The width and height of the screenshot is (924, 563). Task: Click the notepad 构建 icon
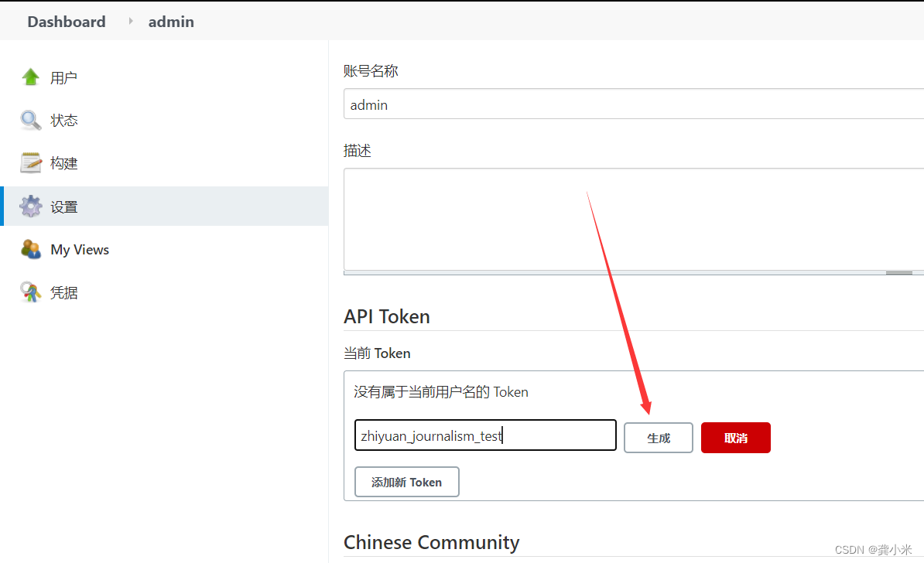(x=31, y=163)
